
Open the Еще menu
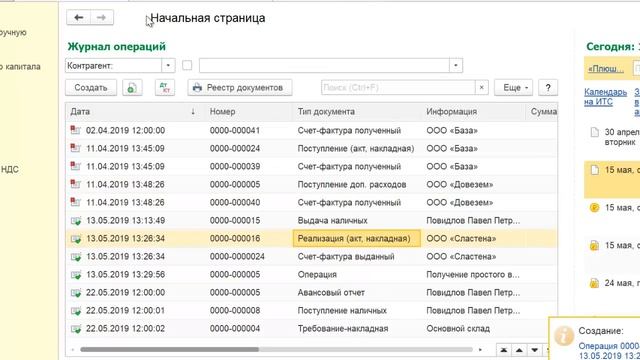pos(513,88)
